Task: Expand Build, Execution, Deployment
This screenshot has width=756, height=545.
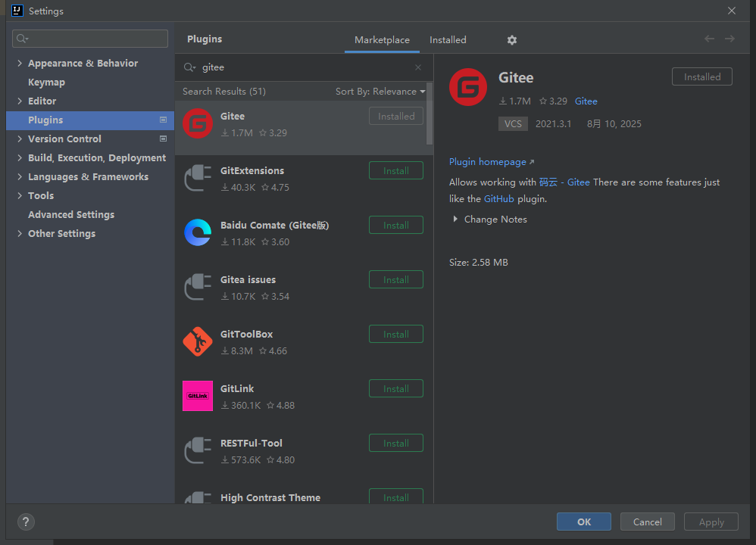Action: (20, 157)
